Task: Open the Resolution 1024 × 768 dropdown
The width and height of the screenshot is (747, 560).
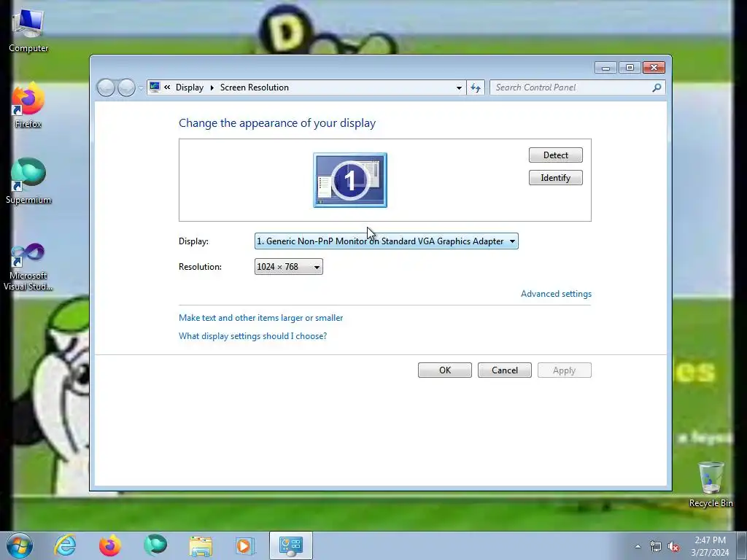Action: pyautogui.click(x=289, y=267)
